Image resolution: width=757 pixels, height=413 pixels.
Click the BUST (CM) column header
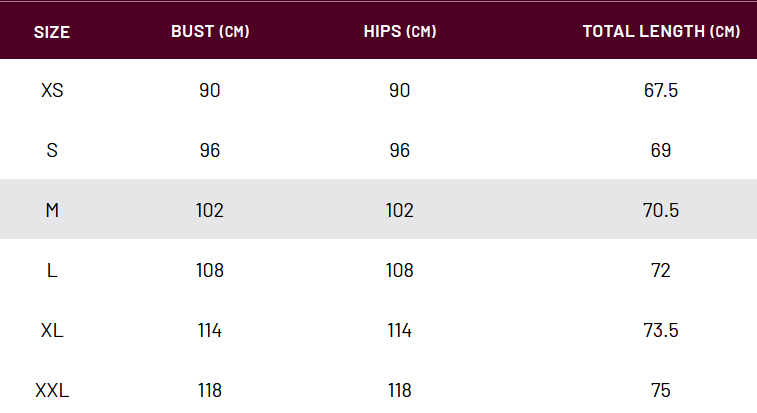[x=210, y=31]
